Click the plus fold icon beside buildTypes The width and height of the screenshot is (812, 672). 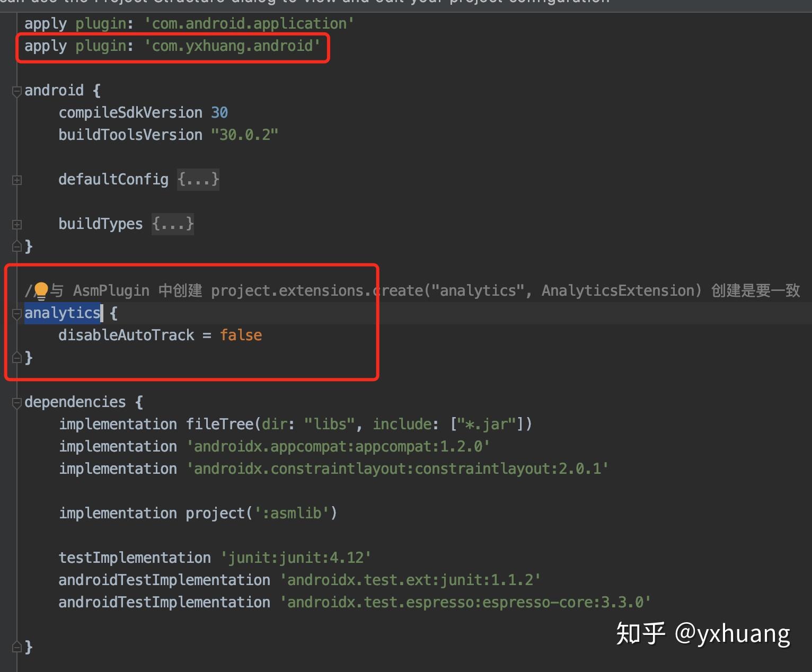pyautogui.click(x=16, y=224)
